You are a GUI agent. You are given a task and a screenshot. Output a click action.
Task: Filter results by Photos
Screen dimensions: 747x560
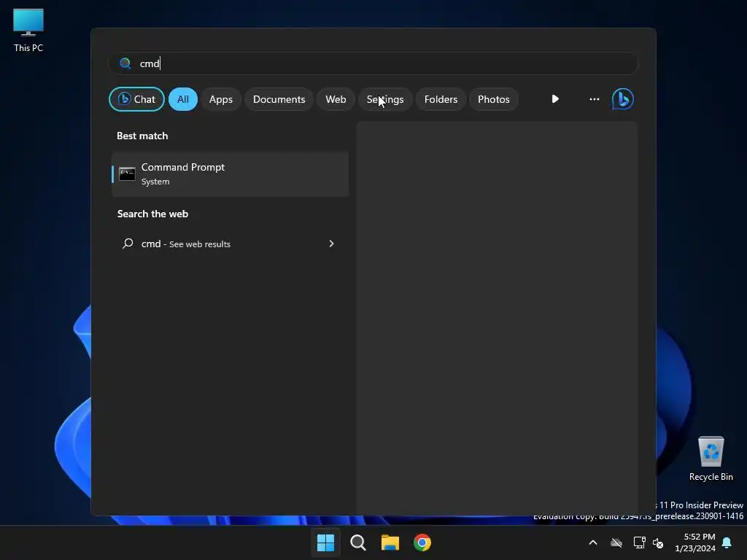coord(494,99)
